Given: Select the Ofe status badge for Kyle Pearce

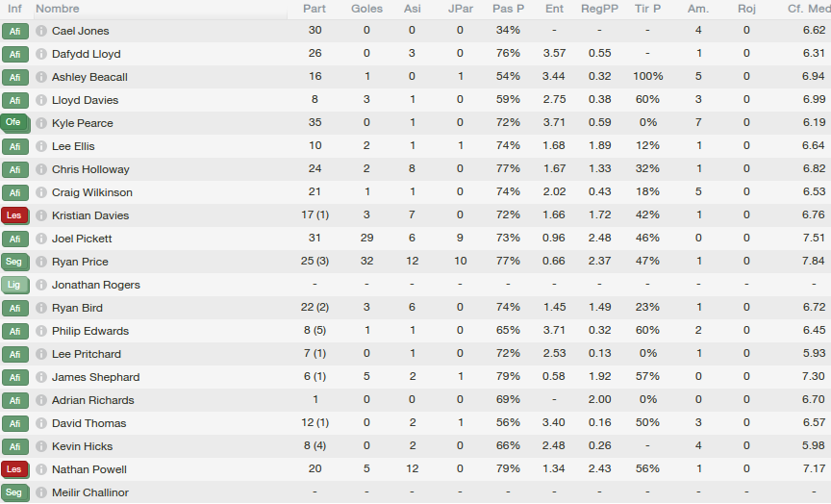Looking at the screenshot, I should point(14,123).
